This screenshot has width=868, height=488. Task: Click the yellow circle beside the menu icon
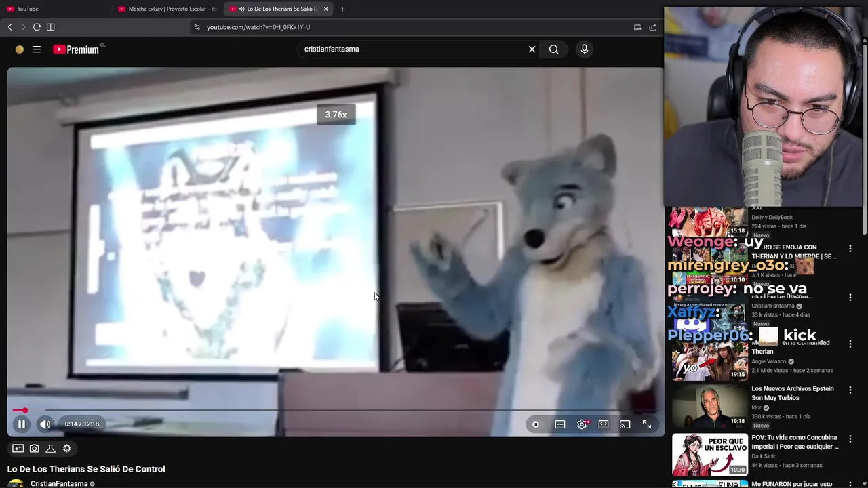(x=19, y=49)
